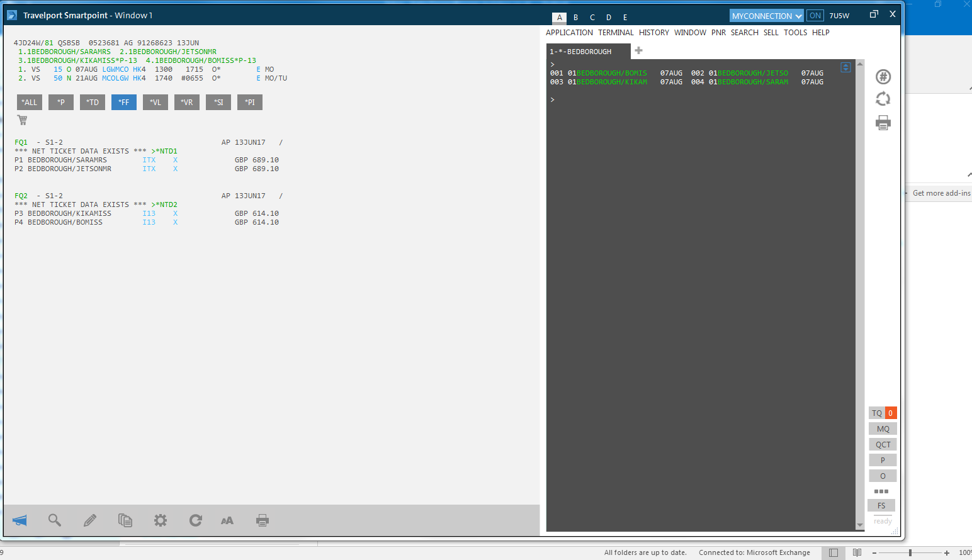Click the hash symbol icon beside terminal

(x=883, y=77)
